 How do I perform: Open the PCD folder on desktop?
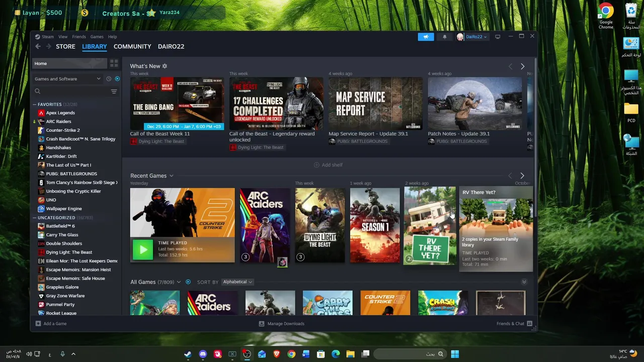click(x=631, y=112)
